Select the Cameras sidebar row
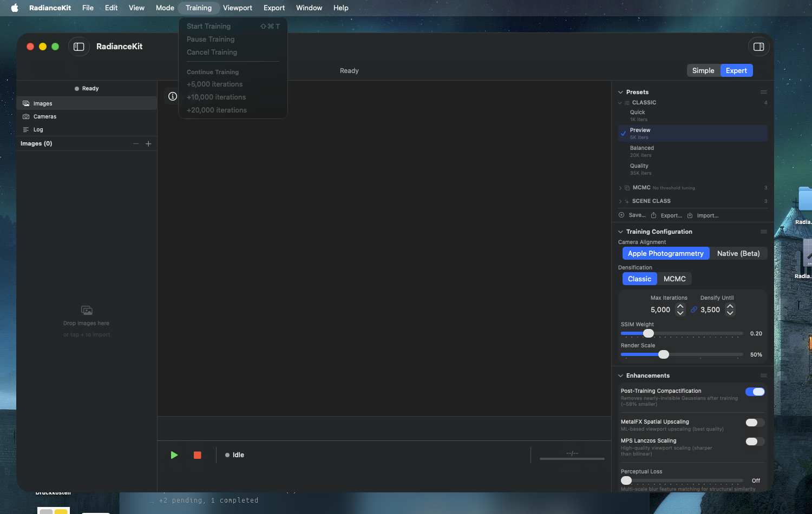This screenshot has width=812, height=514. point(87,116)
